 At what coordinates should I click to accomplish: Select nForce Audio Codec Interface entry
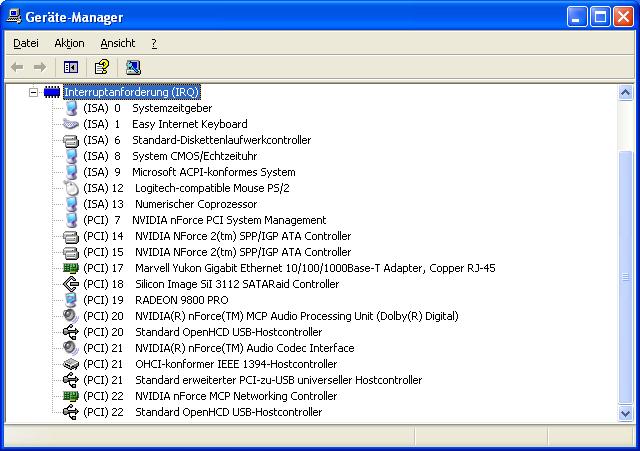click(219, 348)
